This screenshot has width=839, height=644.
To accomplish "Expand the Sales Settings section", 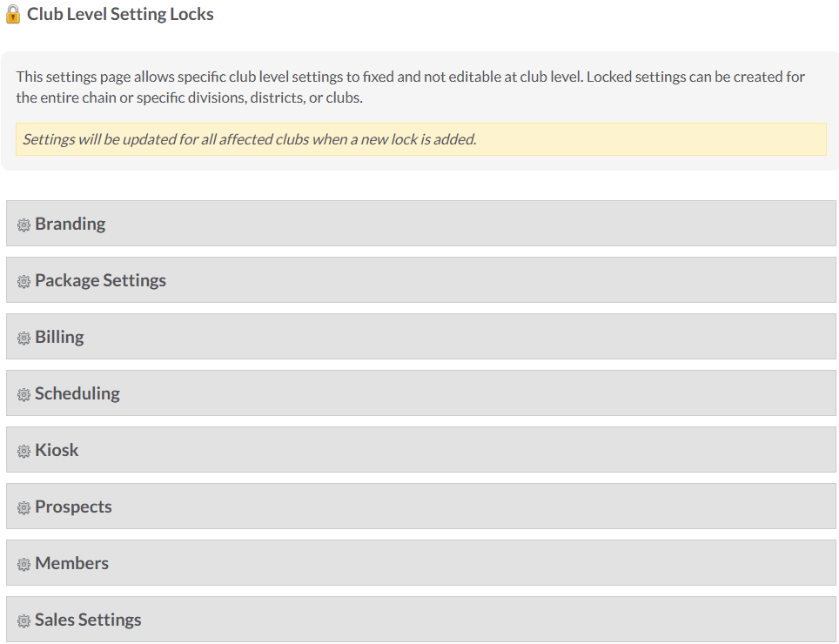I will tap(421, 620).
